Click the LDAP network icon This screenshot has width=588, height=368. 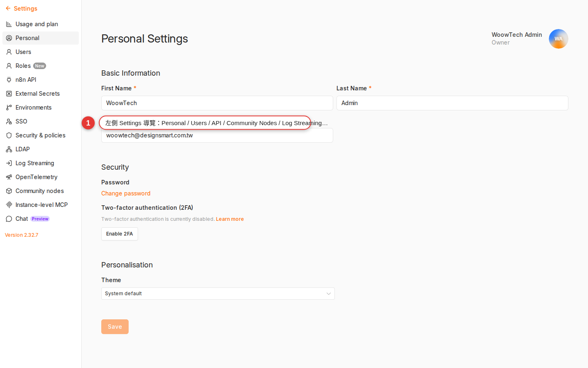(9, 149)
